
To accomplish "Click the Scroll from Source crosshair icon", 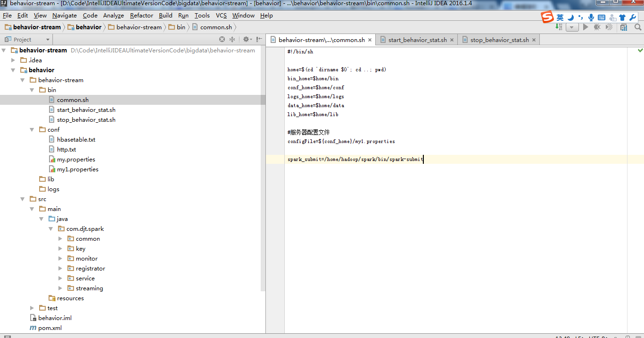I will [x=222, y=40].
